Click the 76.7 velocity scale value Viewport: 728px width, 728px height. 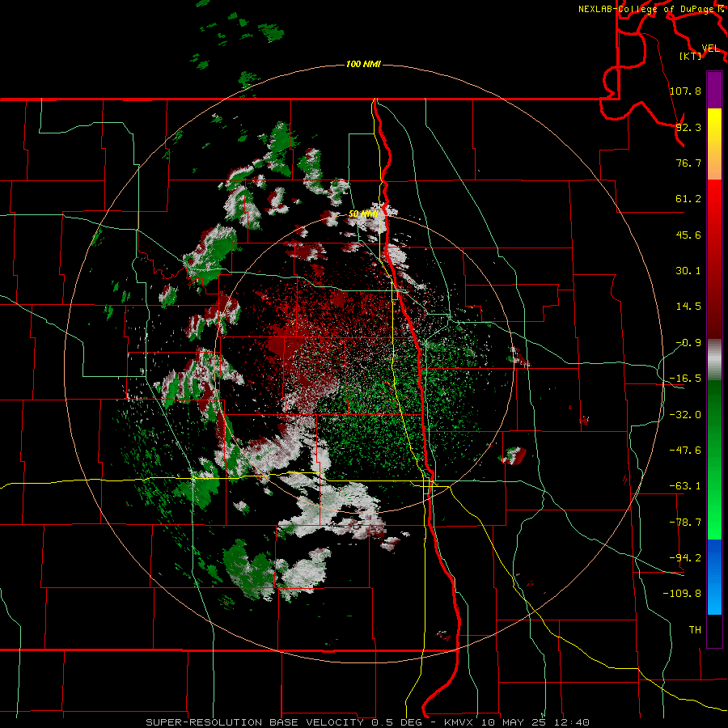click(688, 163)
